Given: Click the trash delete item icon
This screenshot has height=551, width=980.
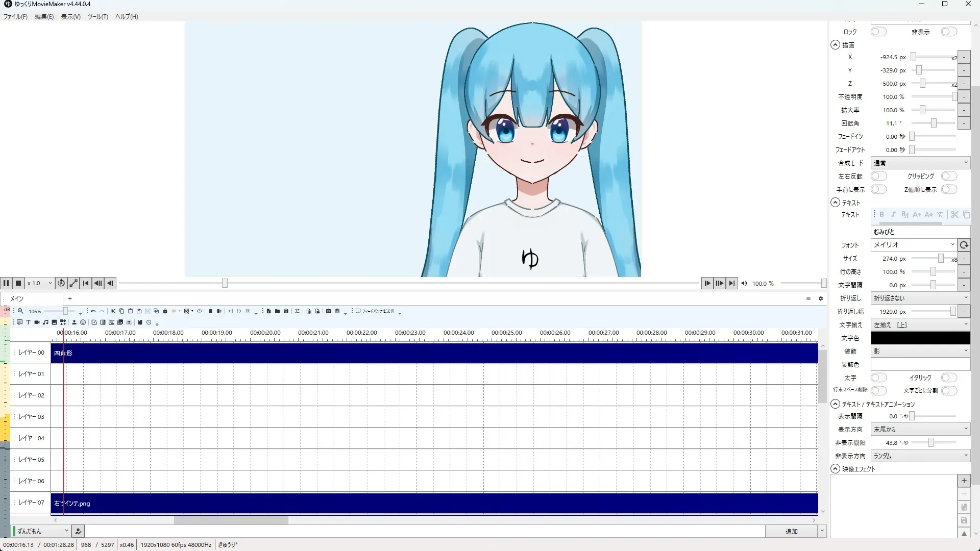Looking at the screenshot, I should [210, 311].
